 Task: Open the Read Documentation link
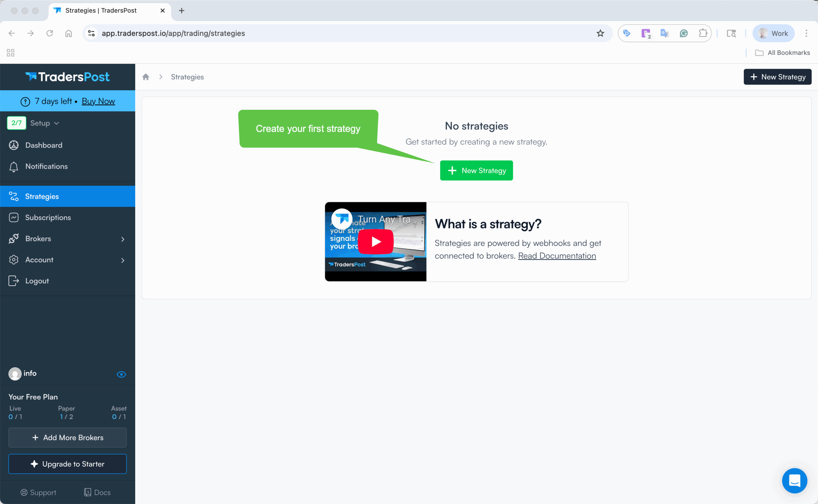click(x=557, y=256)
